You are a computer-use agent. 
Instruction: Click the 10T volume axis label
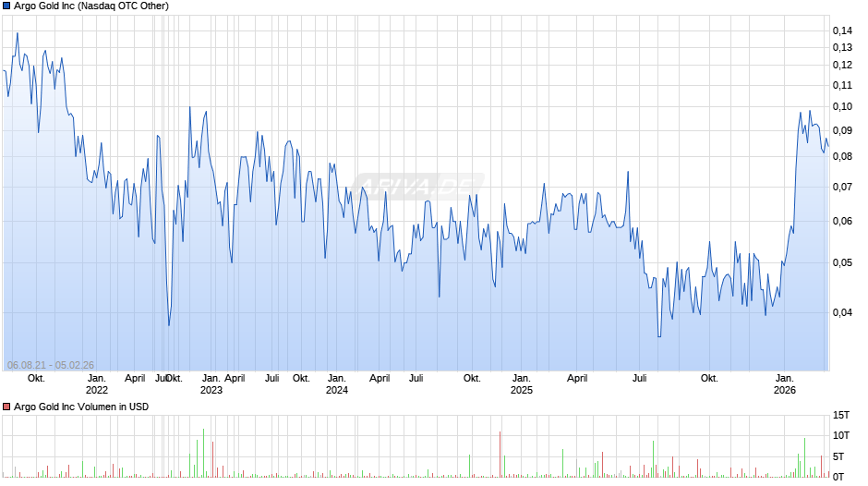coord(841,435)
